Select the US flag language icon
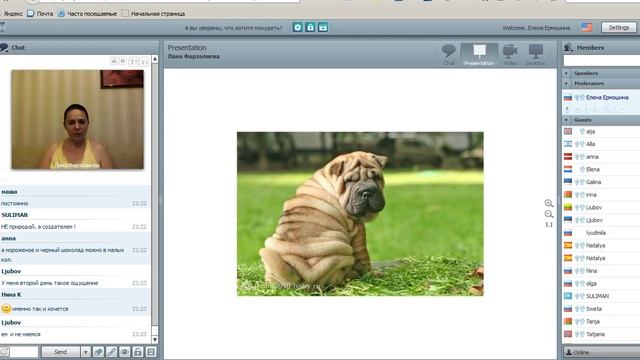Screen dimensions: 640x360 (x=587, y=27)
